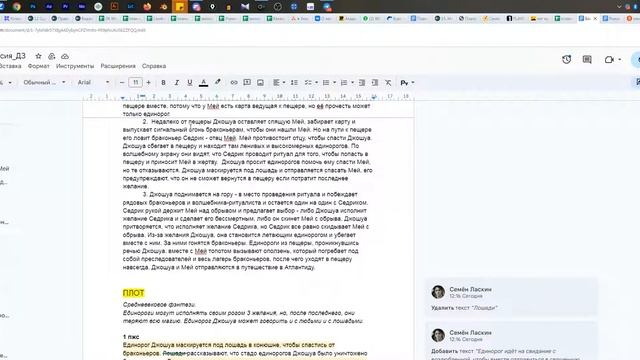The image size is (640, 360).
Task: Open the comment history icon at top right
Action: [587, 60]
